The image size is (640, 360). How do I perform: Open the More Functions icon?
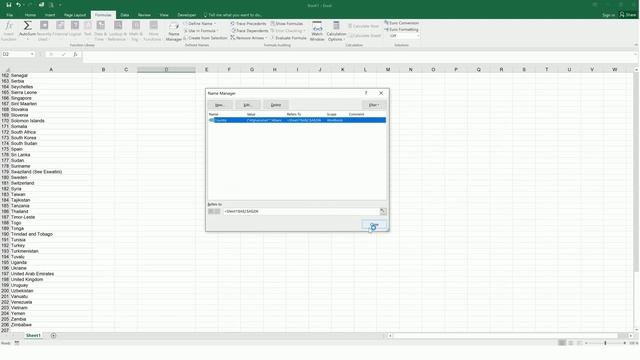click(x=153, y=26)
